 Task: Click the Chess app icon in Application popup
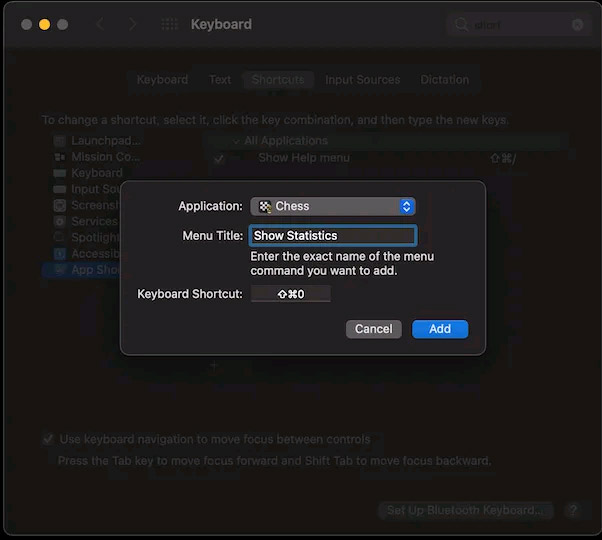265,206
